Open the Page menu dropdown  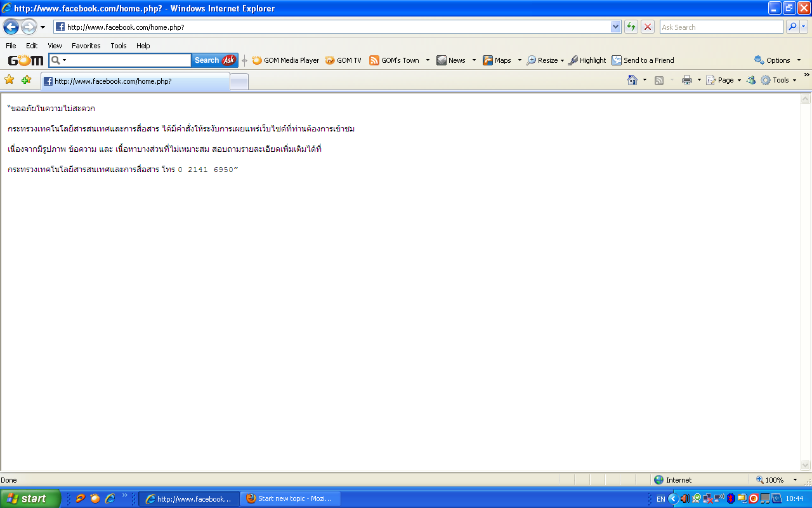724,80
